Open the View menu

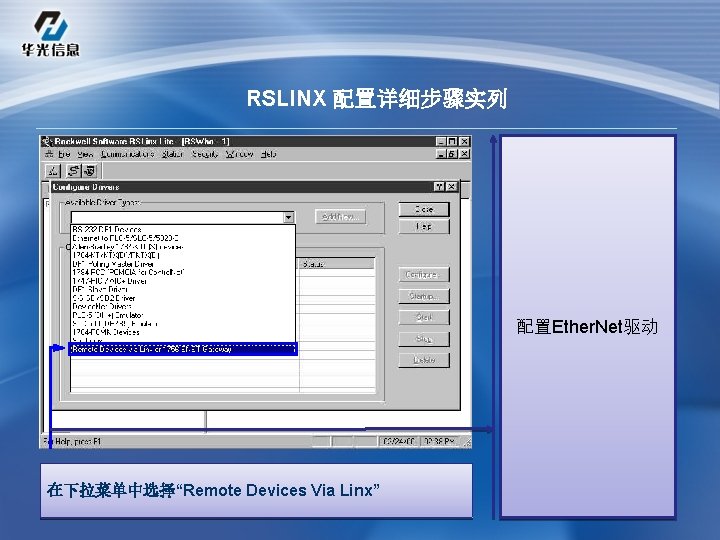coord(85,154)
